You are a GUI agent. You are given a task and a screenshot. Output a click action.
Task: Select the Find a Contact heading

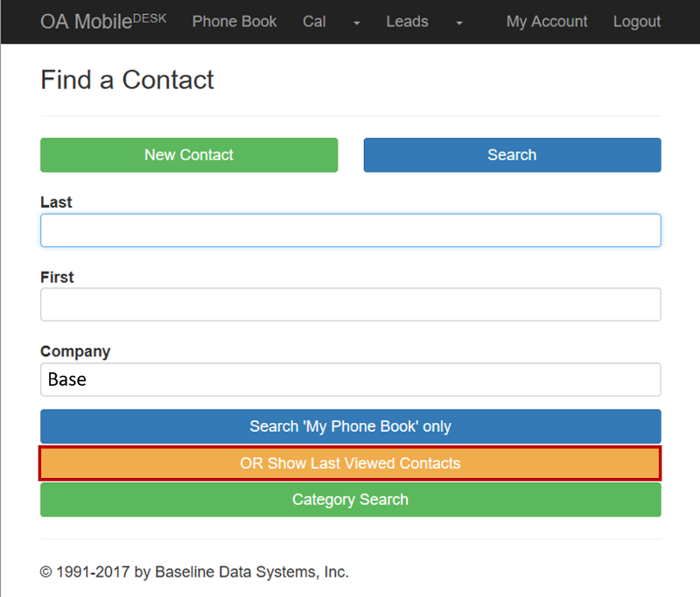[127, 80]
